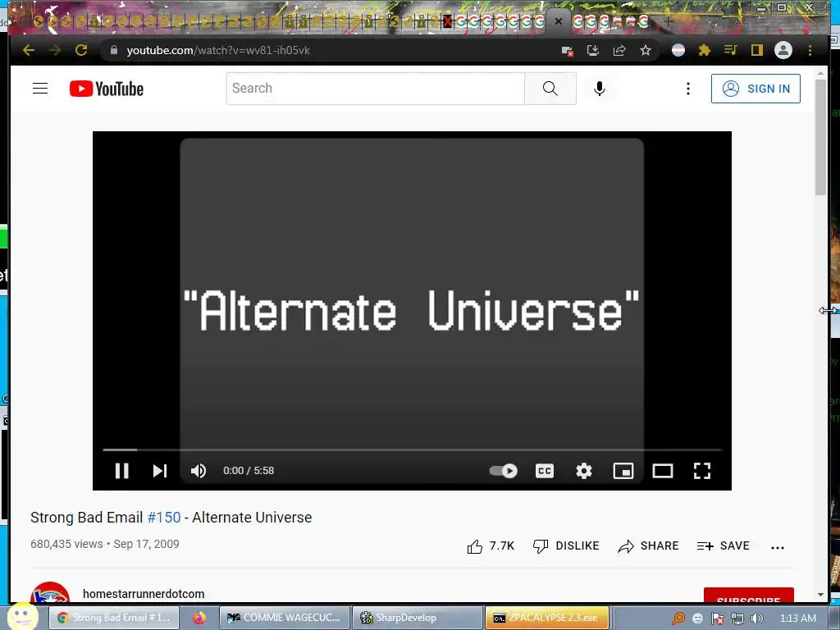Open the volume speaker tray icon
840x630 pixels.
coord(757,619)
